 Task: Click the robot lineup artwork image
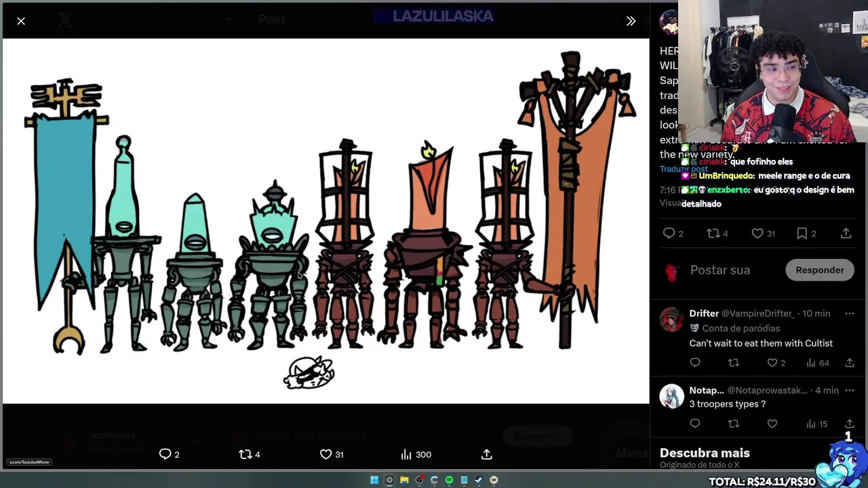325,221
